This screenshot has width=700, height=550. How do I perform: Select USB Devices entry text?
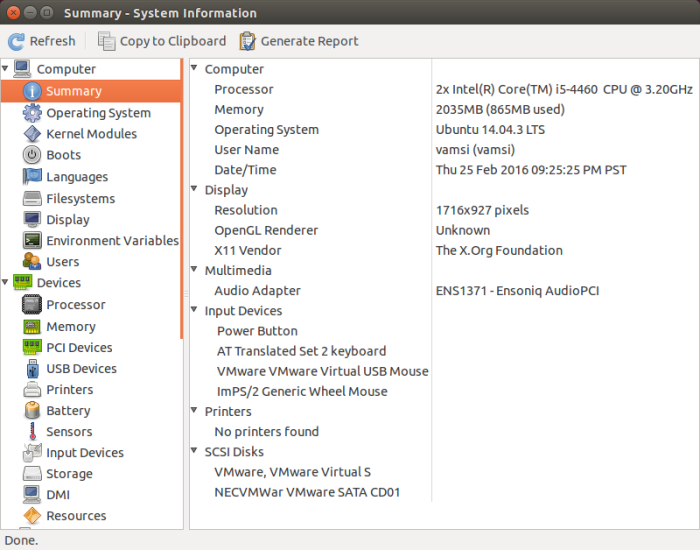click(82, 369)
